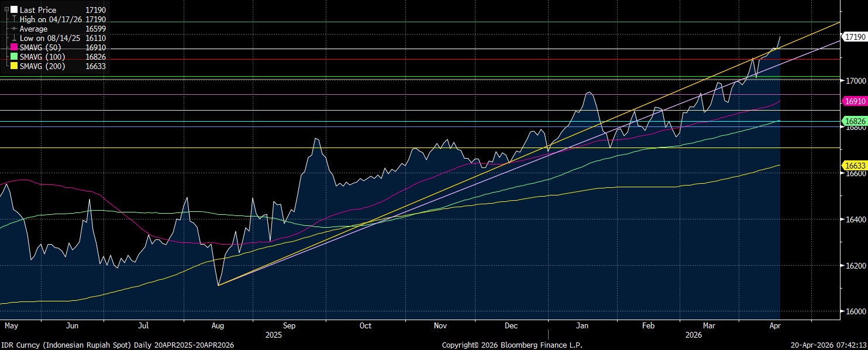Select the 'Last Price' legend label
This screenshot has width=868, height=350.
38,10
